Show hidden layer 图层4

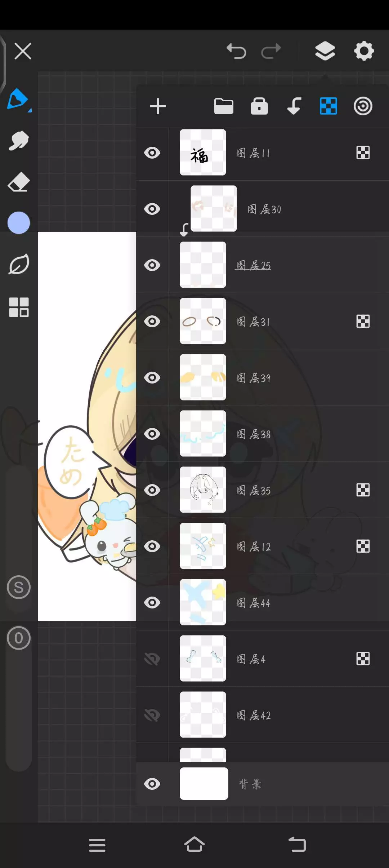[152, 659]
